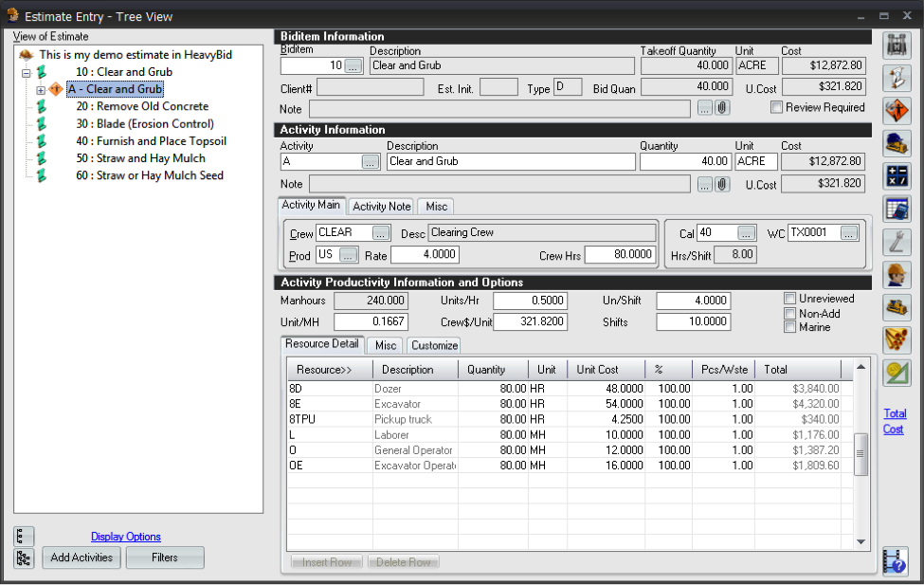Click the biditem note paperclip attachment icon

(x=721, y=108)
